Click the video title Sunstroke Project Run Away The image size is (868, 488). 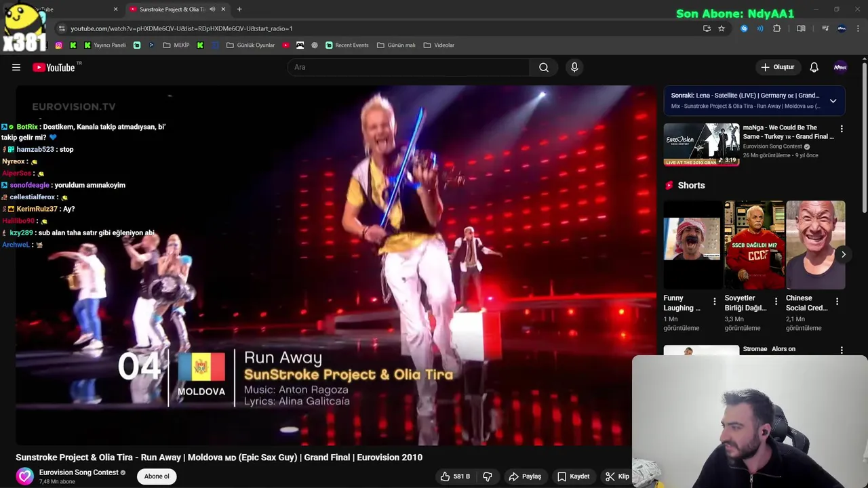[x=219, y=457]
